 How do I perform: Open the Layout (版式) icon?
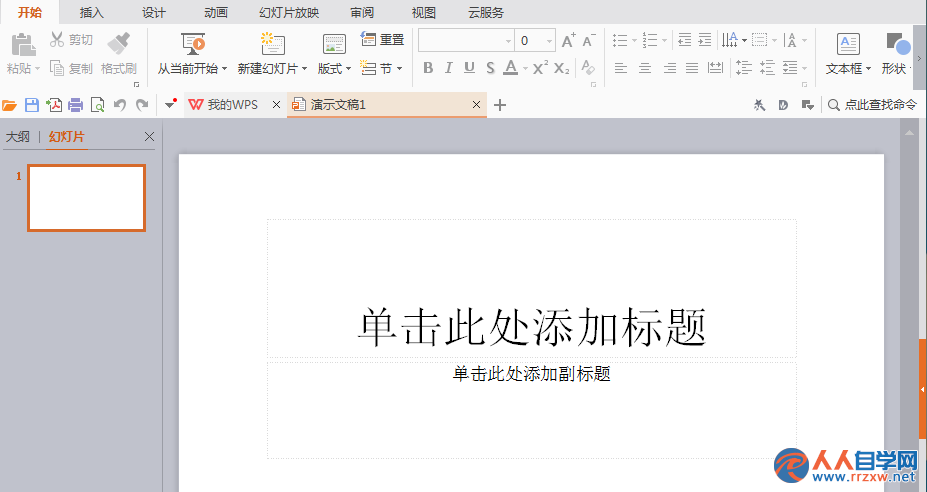[x=334, y=44]
